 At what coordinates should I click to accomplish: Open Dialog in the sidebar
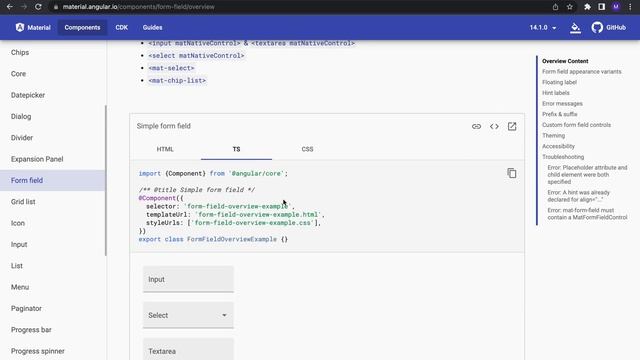pos(53,116)
